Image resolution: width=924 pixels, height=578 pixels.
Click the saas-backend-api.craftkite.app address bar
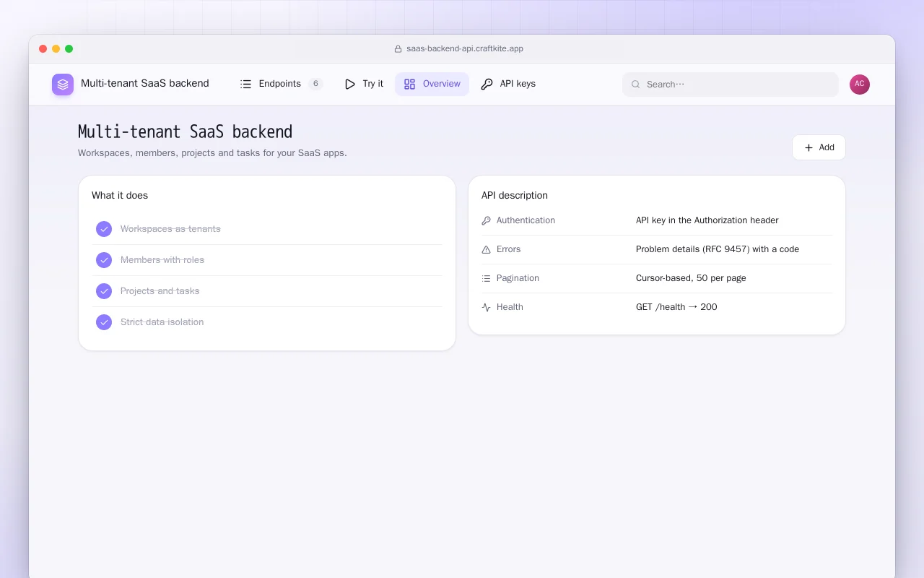[x=458, y=49]
